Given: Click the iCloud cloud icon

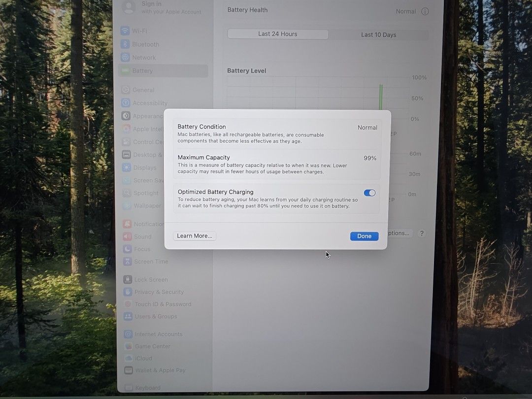Looking at the screenshot, I should [x=128, y=358].
